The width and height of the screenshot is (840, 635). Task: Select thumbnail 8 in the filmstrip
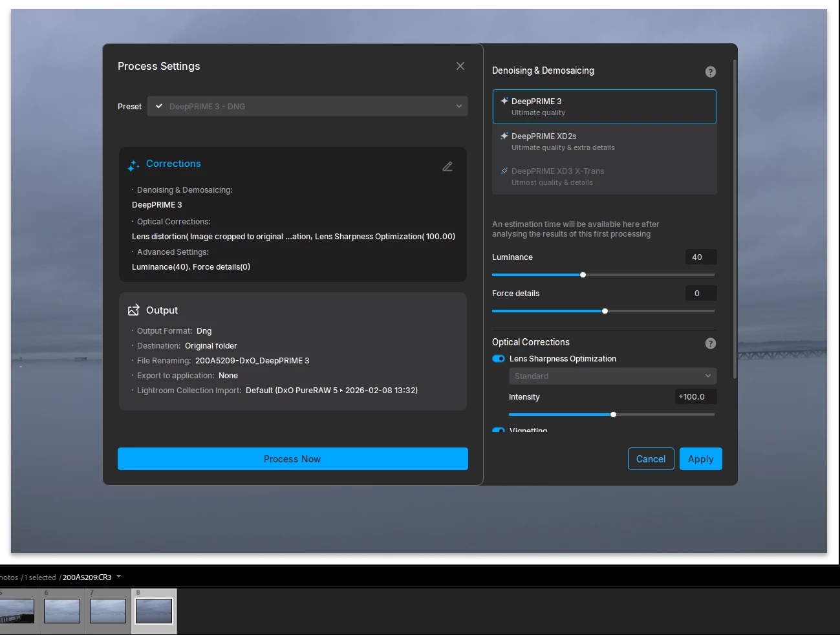154,610
